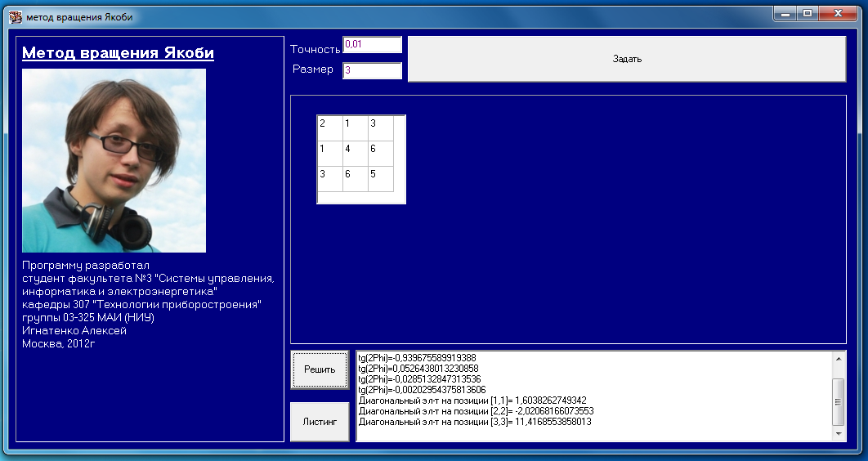Select matrix cell row 2 column 3 (value 6)

pyautogui.click(x=381, y=154)
